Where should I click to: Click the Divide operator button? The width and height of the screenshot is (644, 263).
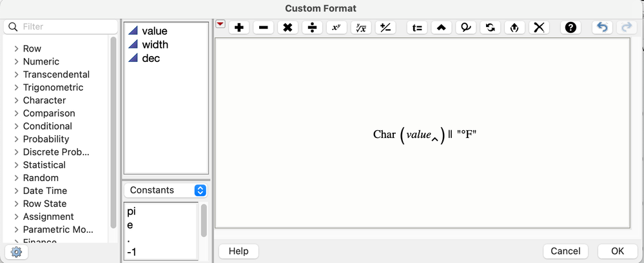coord(312,28)
